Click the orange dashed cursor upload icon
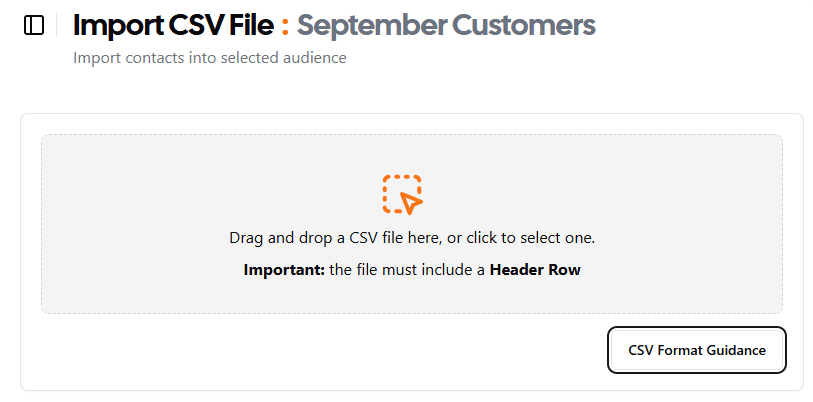Image resolution: width=813 pixels, height=402 pixels. (x=403, y=195)
